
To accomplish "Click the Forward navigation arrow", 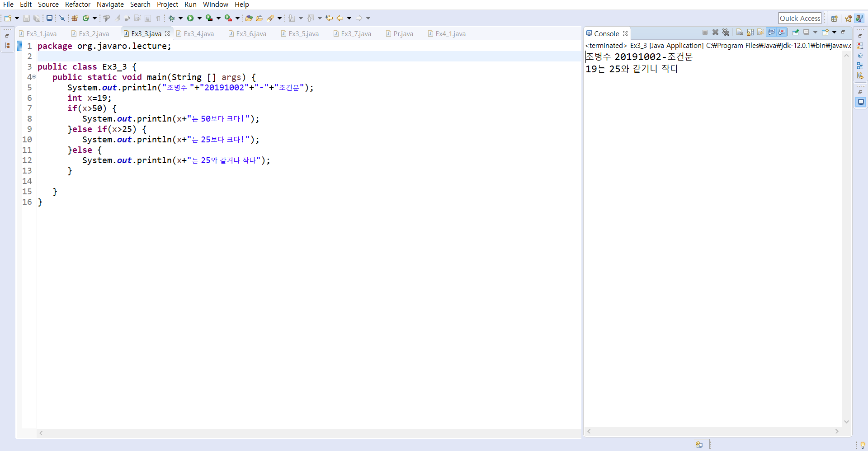I will tap(359, 18).
